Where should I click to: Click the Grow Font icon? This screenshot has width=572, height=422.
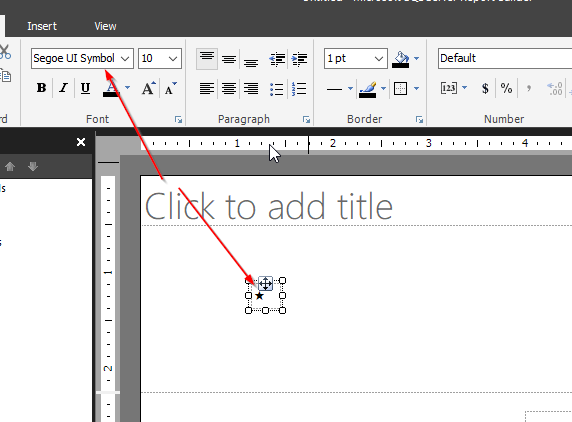[148, 88]
